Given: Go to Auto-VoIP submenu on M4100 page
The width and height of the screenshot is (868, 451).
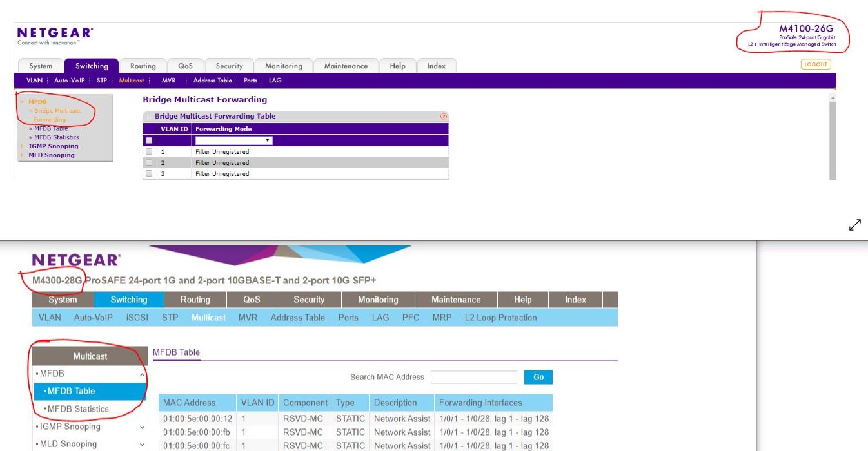Looking at the screenshot, I should point(68,81).
